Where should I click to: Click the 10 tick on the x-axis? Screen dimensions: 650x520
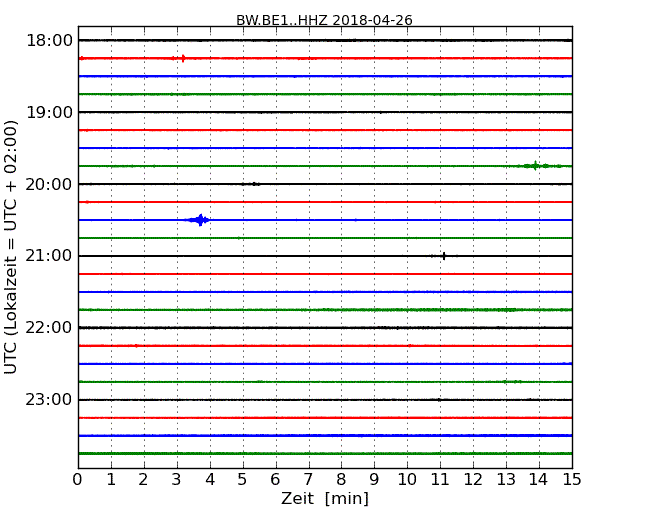point(407,480)
